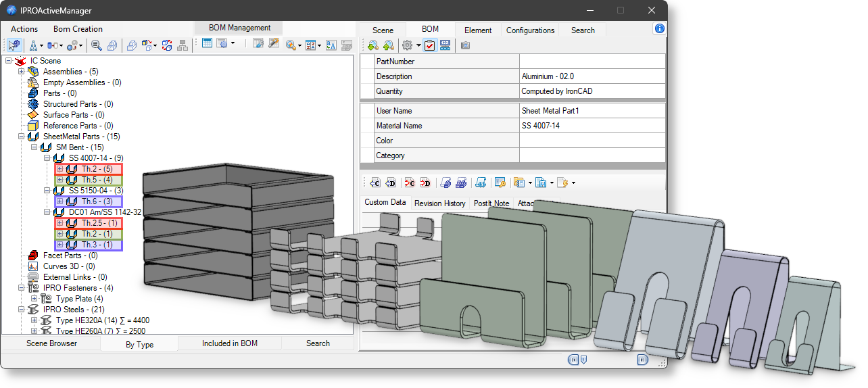Screen dimensions: 868x388
Task: Click the 123 numbering icon
Action: click(445, 45)
